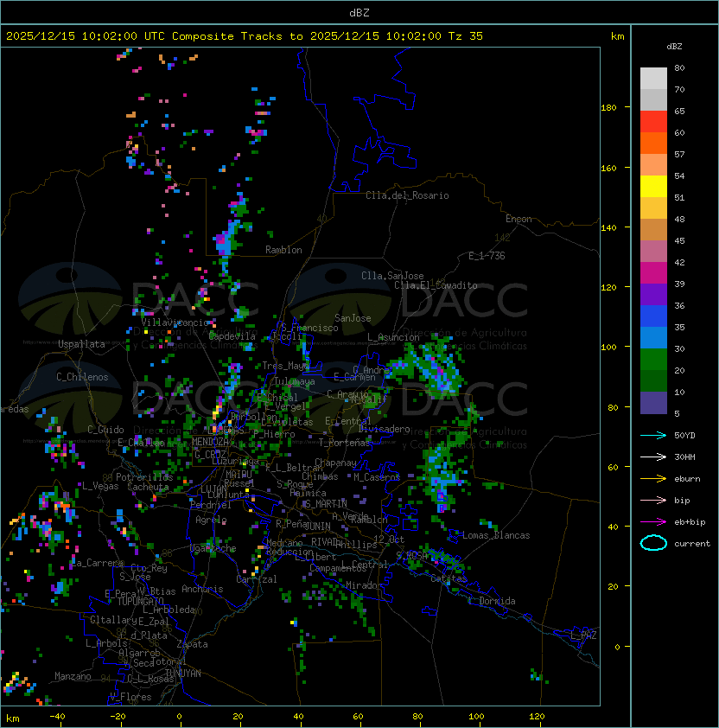Click the Dormida place label
This screenshot has width=719, height=728.
[x=497, y=601]
